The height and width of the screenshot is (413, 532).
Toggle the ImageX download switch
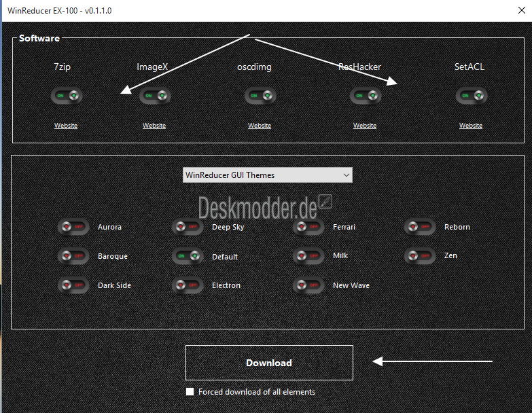155,96
